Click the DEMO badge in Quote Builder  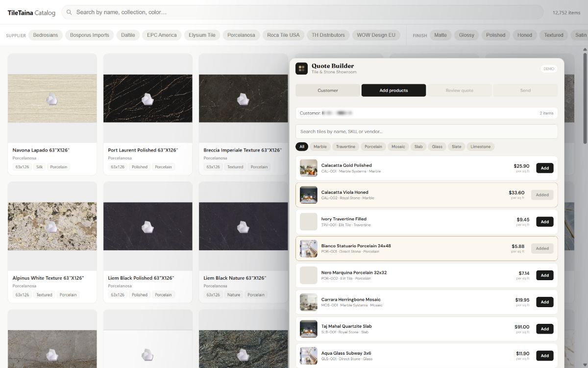[x=549, y=69]
